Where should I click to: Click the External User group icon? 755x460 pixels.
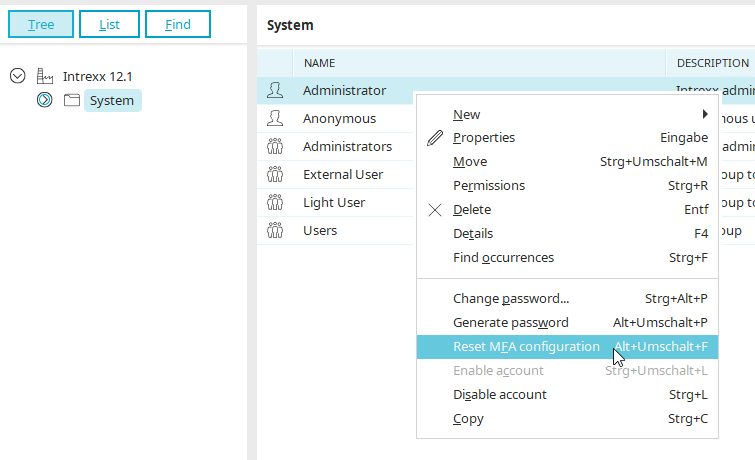[x=276, y=175]
